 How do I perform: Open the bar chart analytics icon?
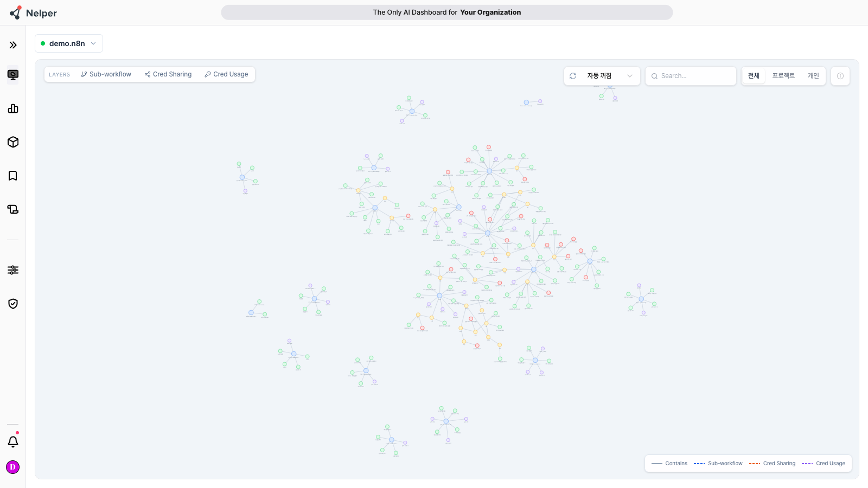(13, 108)
